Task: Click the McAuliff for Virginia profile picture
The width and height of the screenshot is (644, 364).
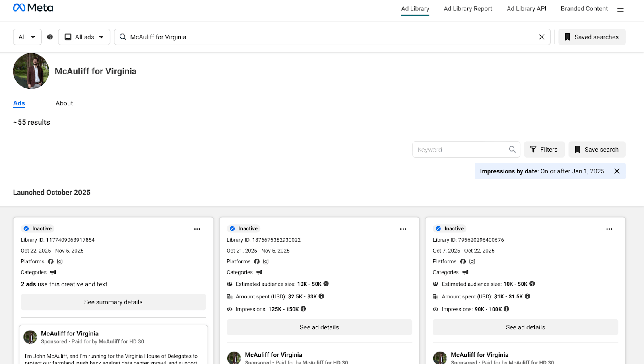Action: pos(31,71)
